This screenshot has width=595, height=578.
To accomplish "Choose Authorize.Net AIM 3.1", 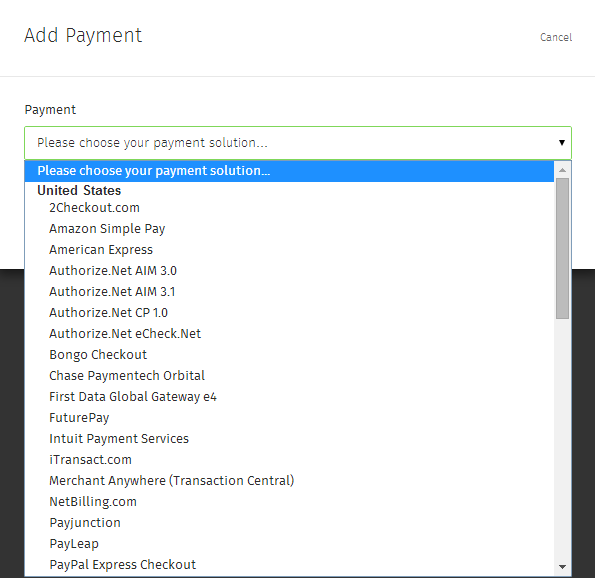I will click(289, 292).
